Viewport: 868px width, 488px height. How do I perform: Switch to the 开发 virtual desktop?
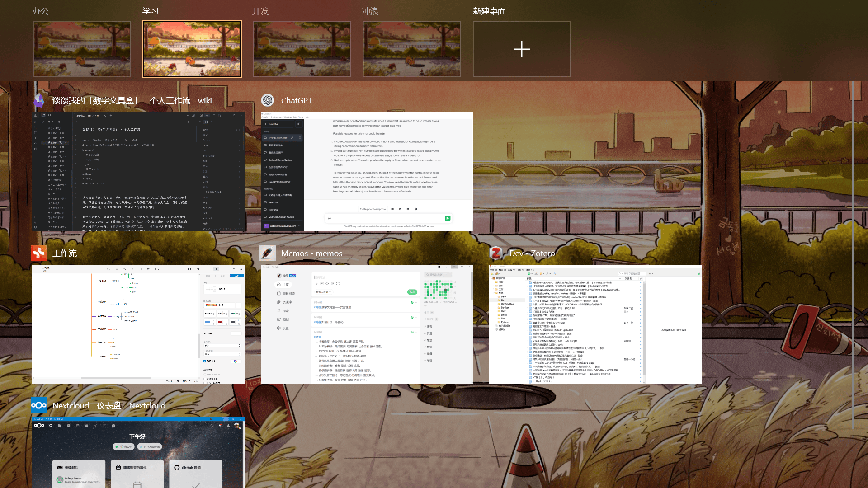302,49
